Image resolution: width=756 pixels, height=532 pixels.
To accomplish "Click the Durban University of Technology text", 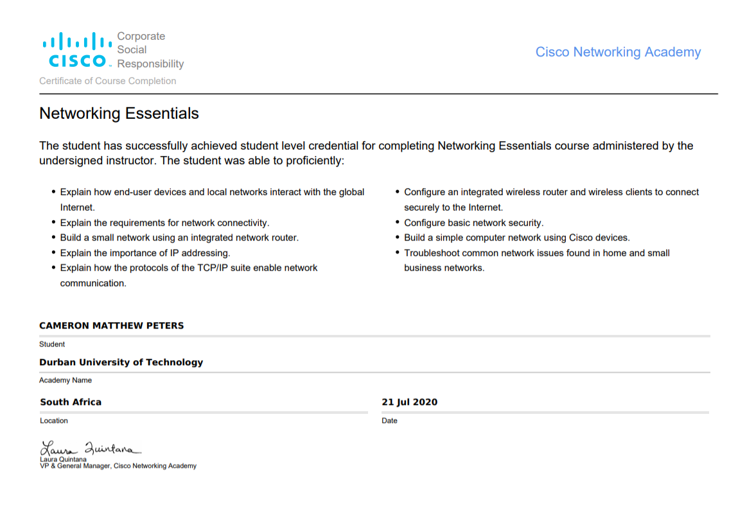I will pyautogui.click(x=121, y=362).
